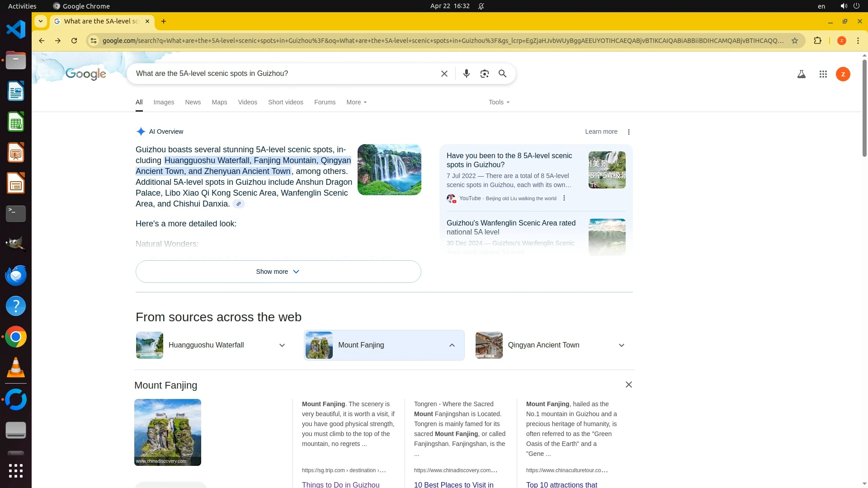Image resolution: width=868 pixels, height=488 pixels.
Task: Open the More search filters dropdown
Action: click(x=356, y=102)
